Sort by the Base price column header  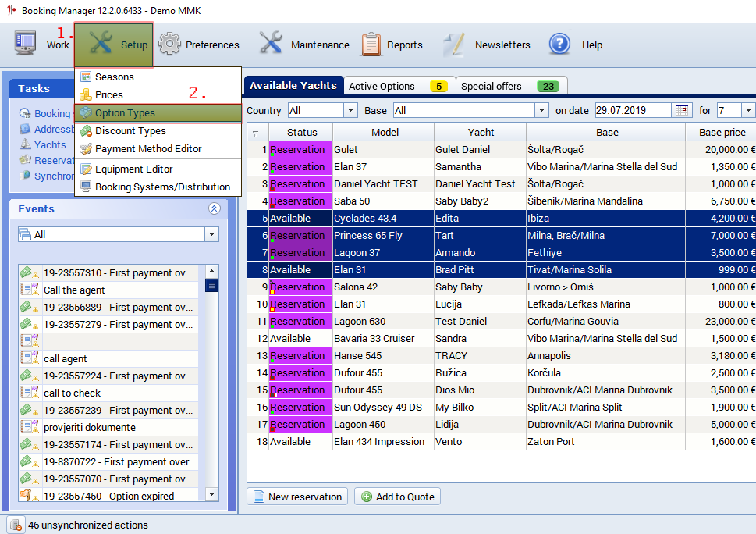pos(722,132)
